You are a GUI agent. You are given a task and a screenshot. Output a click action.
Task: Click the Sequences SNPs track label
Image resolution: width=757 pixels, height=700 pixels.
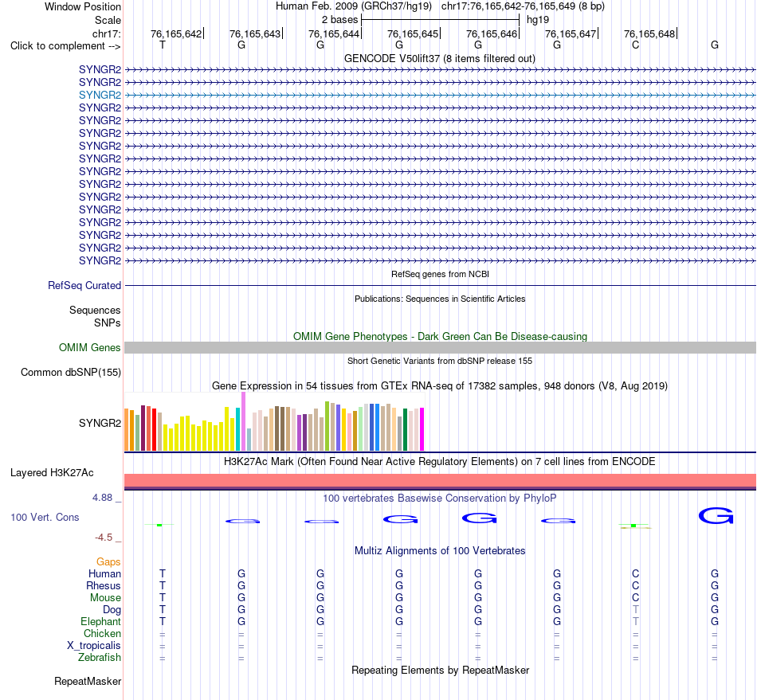(95, 316)
